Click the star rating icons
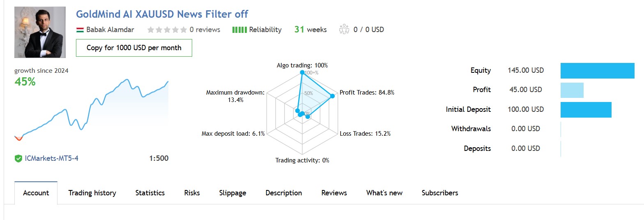This screenshot has height=220, width=644. point(167,30)
